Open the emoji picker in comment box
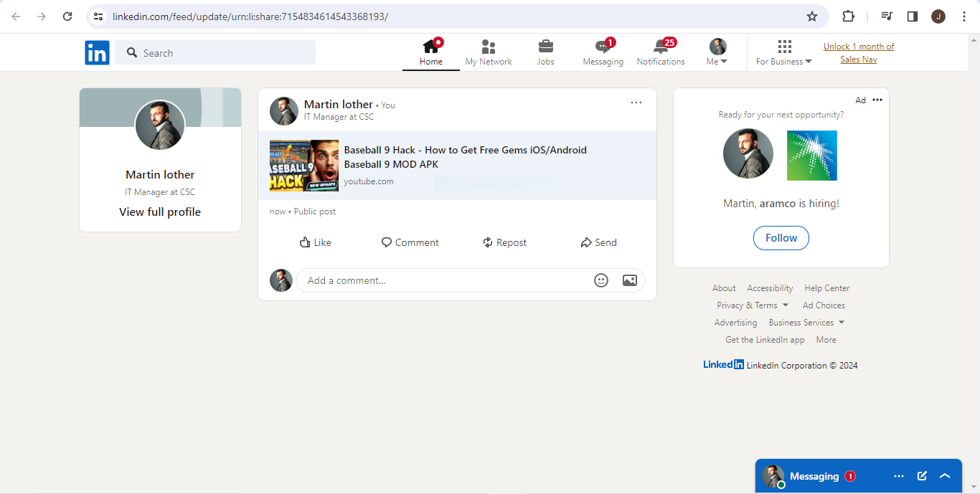 click(x=601, y=280)
